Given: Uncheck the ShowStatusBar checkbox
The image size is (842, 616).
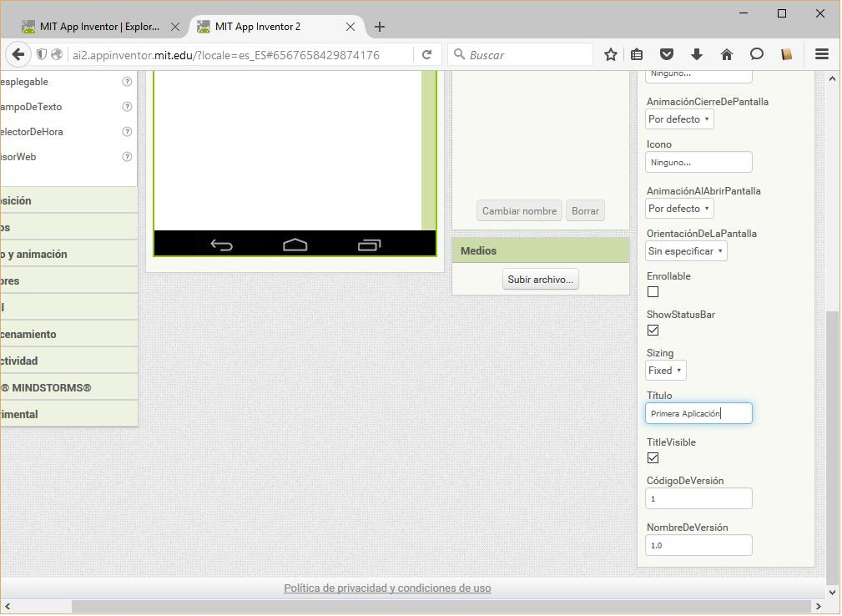Looking at the screenshot, I should point(653,331).
